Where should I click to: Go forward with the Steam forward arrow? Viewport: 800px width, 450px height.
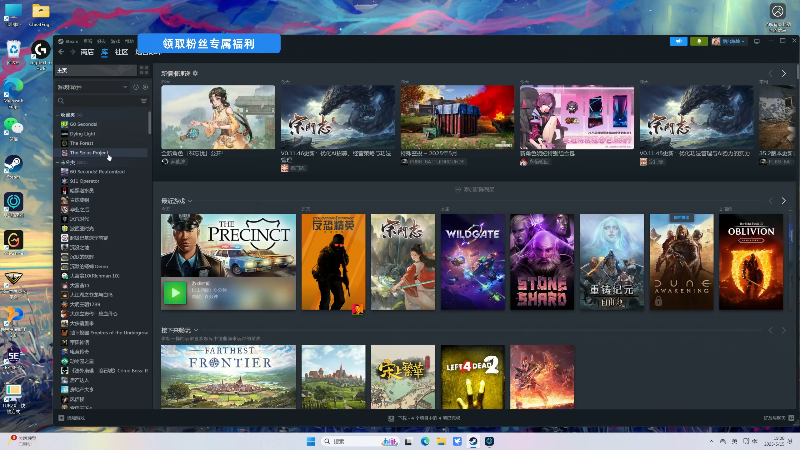72,52
